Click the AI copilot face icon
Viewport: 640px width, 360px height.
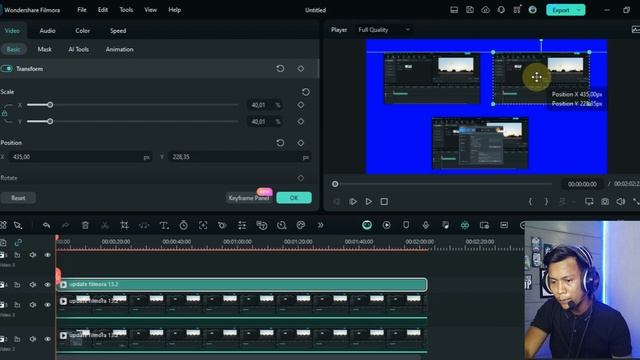(367, 225)
